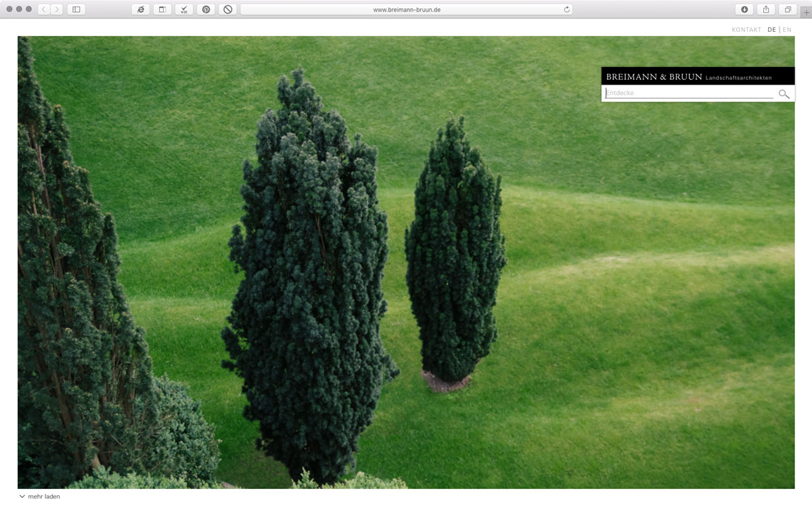812x508 pixels.
Task: Click the Pinterest extension button
Action: [x=206, y=9]
